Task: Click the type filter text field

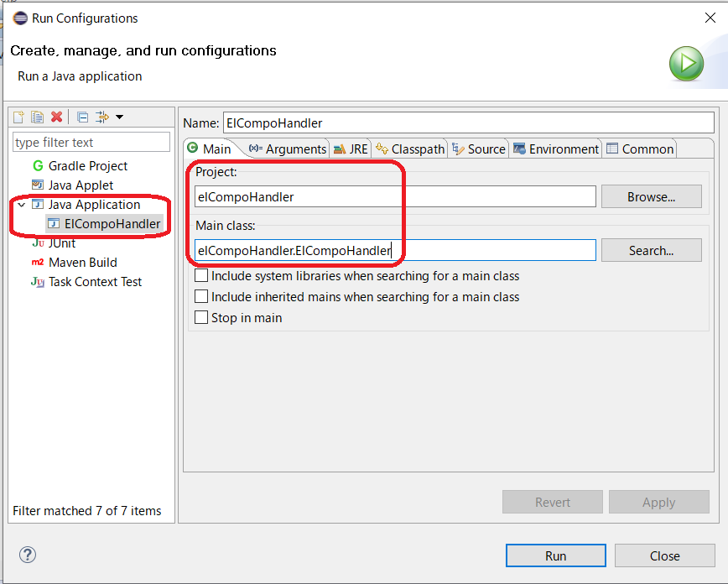Action: (91, 143)
